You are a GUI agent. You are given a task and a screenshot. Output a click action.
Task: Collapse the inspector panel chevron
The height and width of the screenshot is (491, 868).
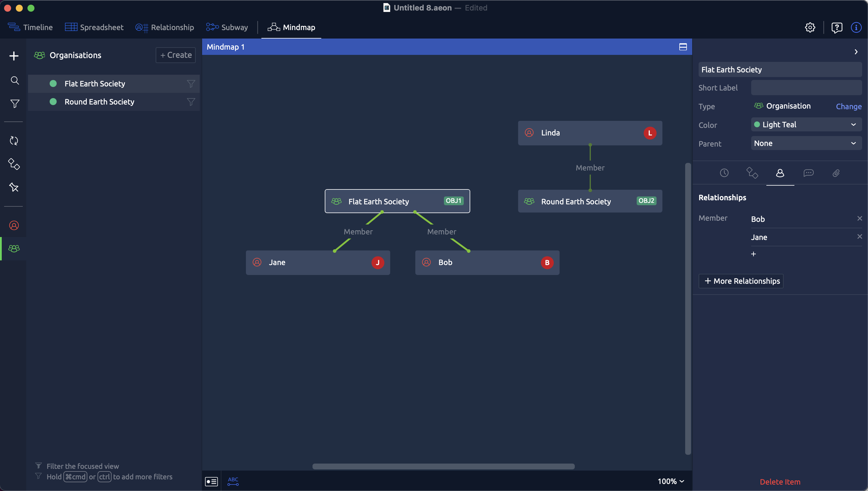pyautogui.click(x=856, y=52)
